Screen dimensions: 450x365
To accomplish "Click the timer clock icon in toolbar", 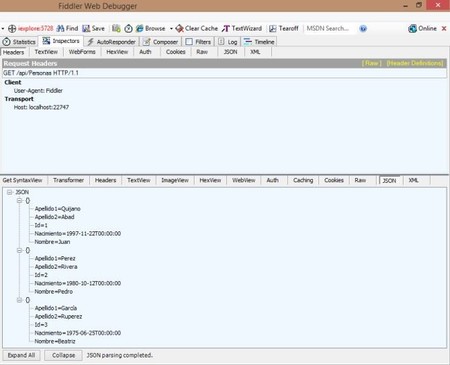I will pos(128,29).
